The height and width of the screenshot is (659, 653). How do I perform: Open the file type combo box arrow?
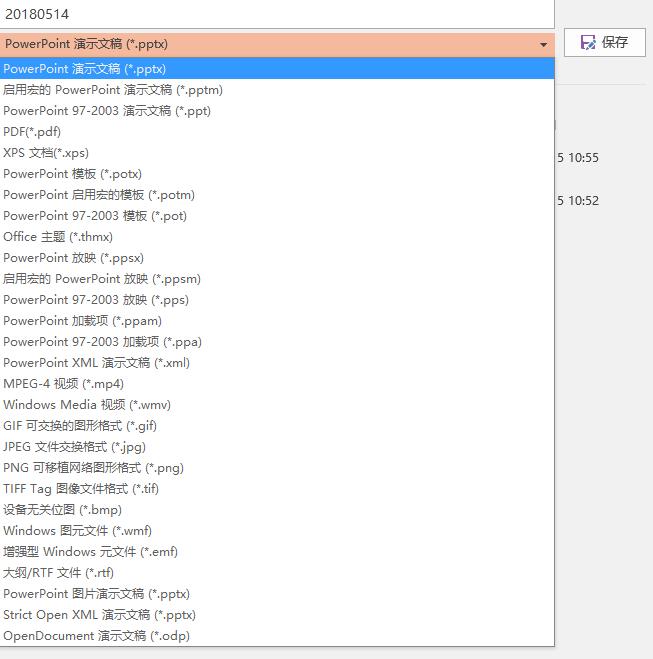543,45
